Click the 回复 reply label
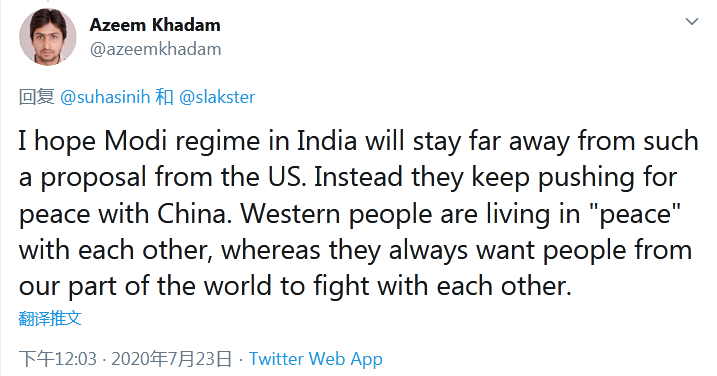Viewport: 717px width, 376px height. [37, 97]
